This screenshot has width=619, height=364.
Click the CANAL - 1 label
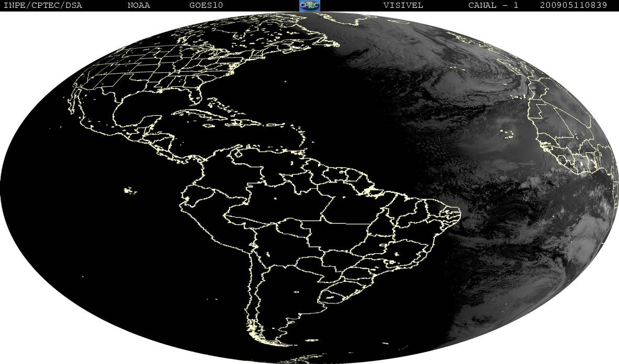pyautogui.click(x=493, y=5)
